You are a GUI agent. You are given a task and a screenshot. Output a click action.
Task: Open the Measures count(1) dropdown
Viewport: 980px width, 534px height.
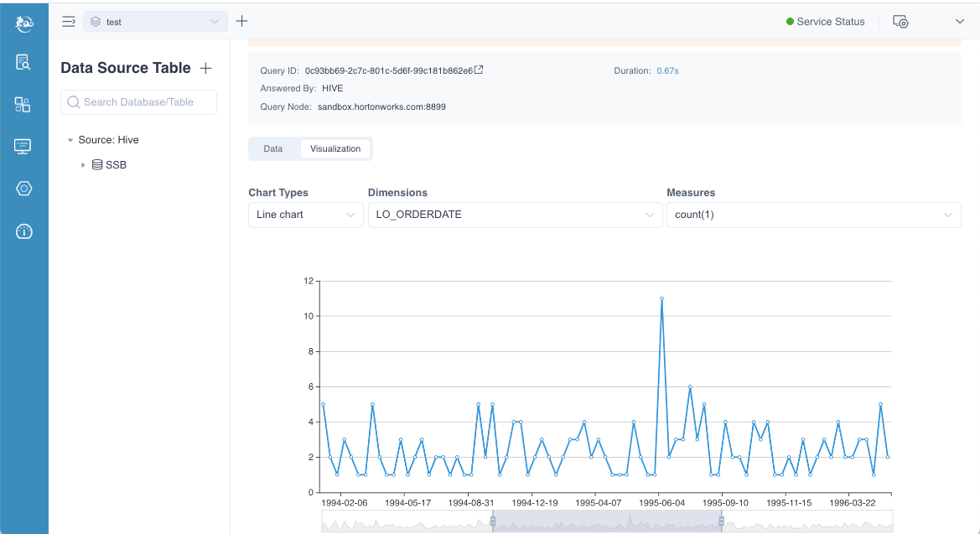[x=812, y=215]
